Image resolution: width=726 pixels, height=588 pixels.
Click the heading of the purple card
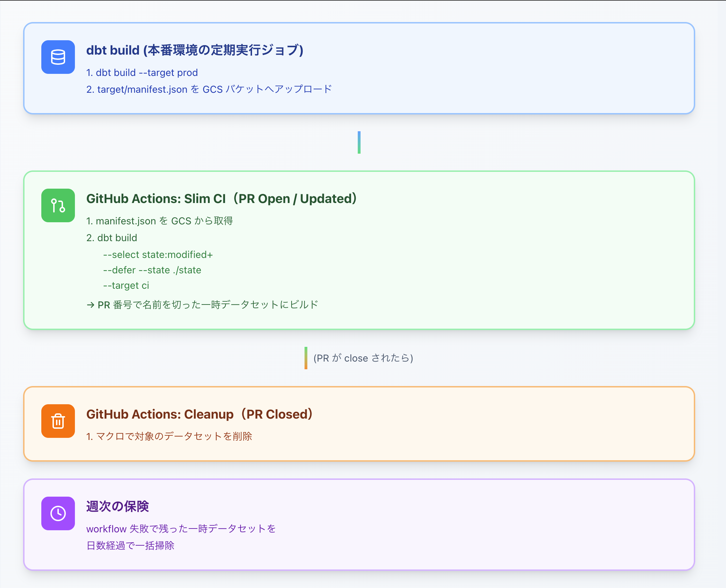point(118,506)
